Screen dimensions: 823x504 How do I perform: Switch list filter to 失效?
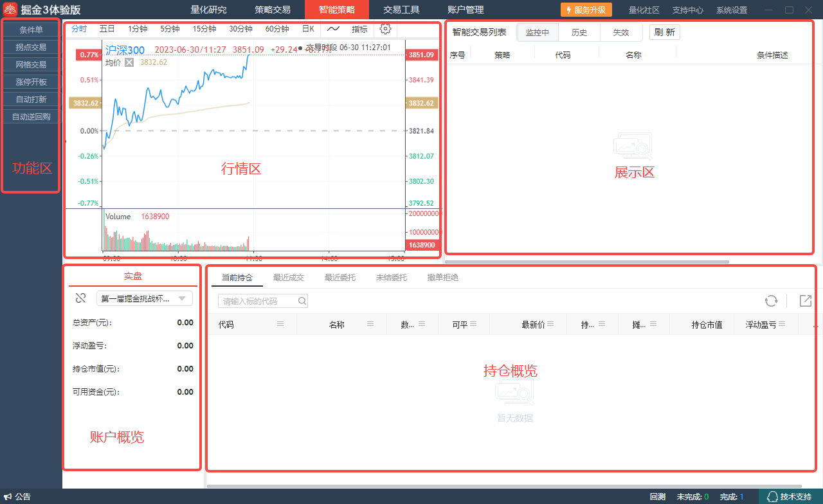(x=620, y=33)
